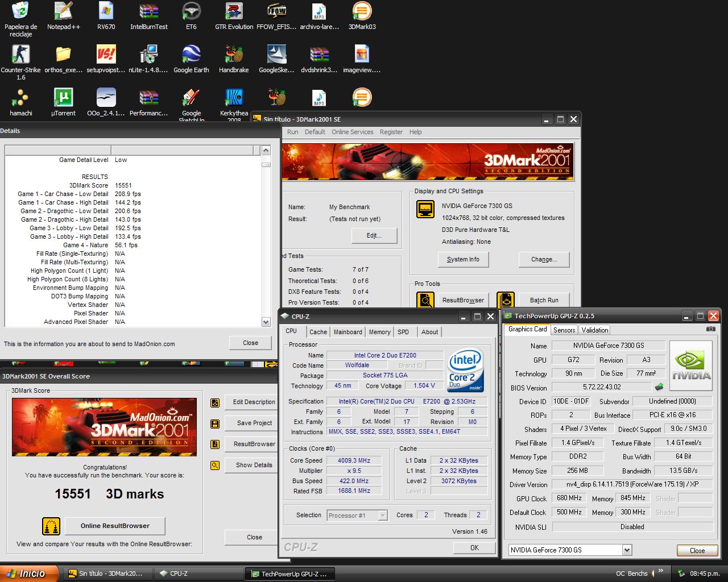
Task: Expand hidden tray icons chevron
Action: pyautogui.click(x=660, y=571)
